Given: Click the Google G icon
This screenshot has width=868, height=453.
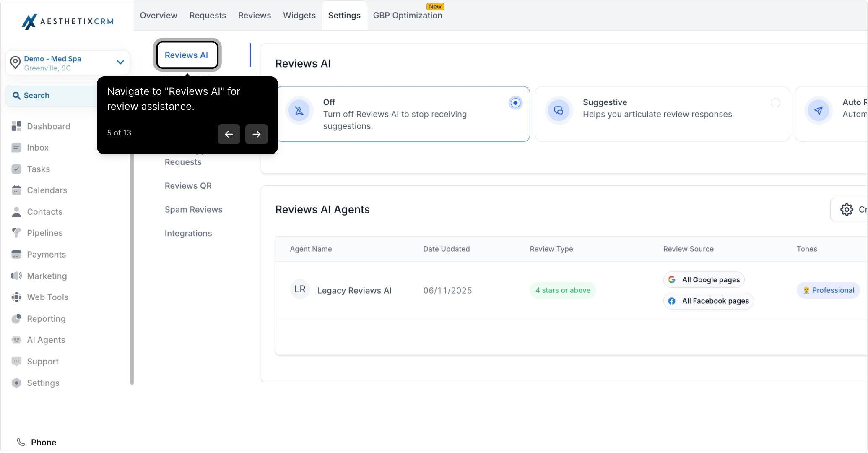Looking at the screenshot, I should click(x=672, y=280).
